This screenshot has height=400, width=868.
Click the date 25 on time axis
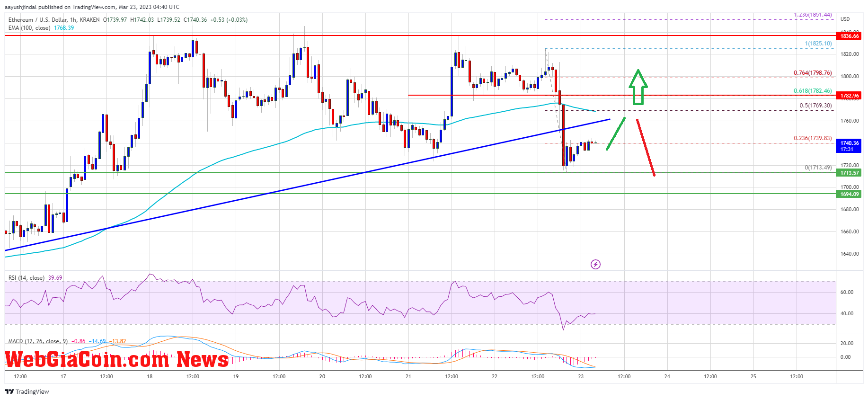point(753,376)
